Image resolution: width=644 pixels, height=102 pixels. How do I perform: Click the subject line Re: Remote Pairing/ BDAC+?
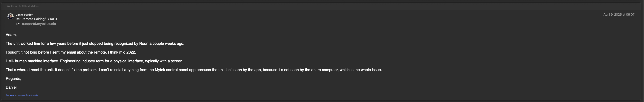(x=37, y=19)
